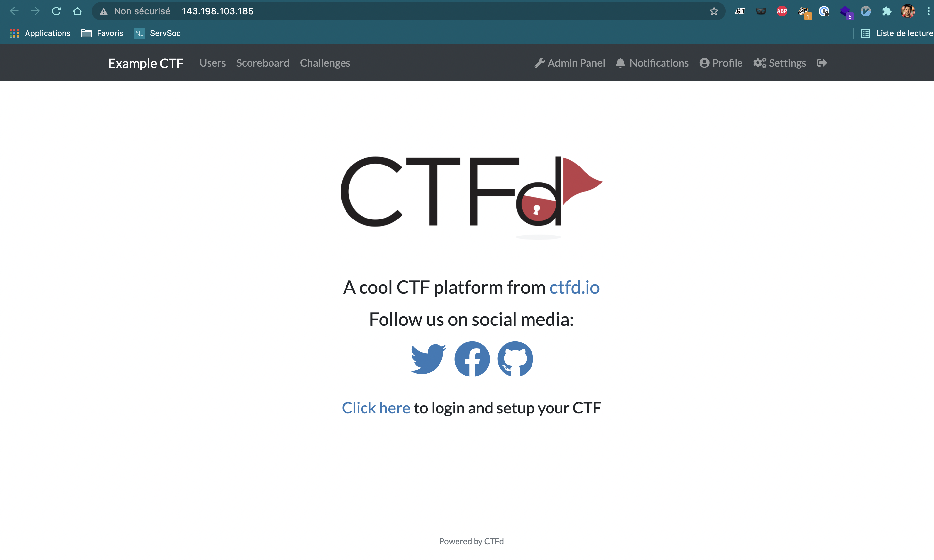The width and height of the screenshot is (934, 560).
Task: Click here to login and setup CTF
Action: [x=375, y=407]
